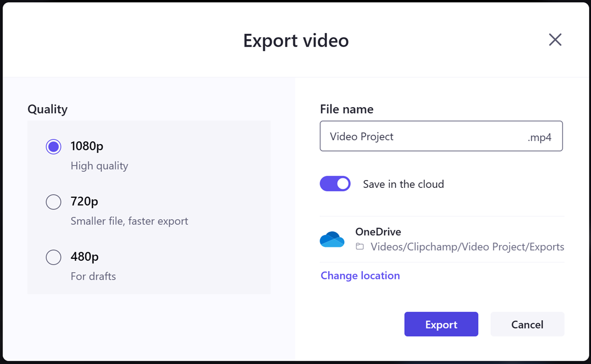Turn off Save in the cloud toggle
Screen dimensions: 591x364
(335, 184)
